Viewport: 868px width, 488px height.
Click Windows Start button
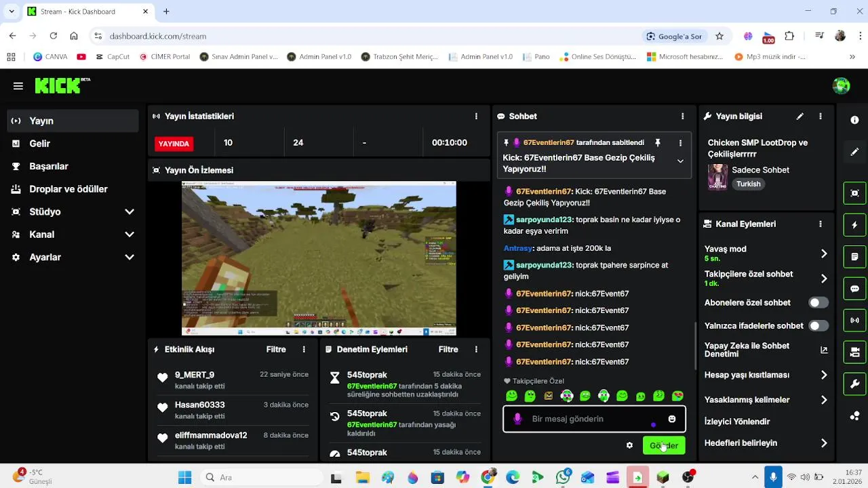[184, 477]
